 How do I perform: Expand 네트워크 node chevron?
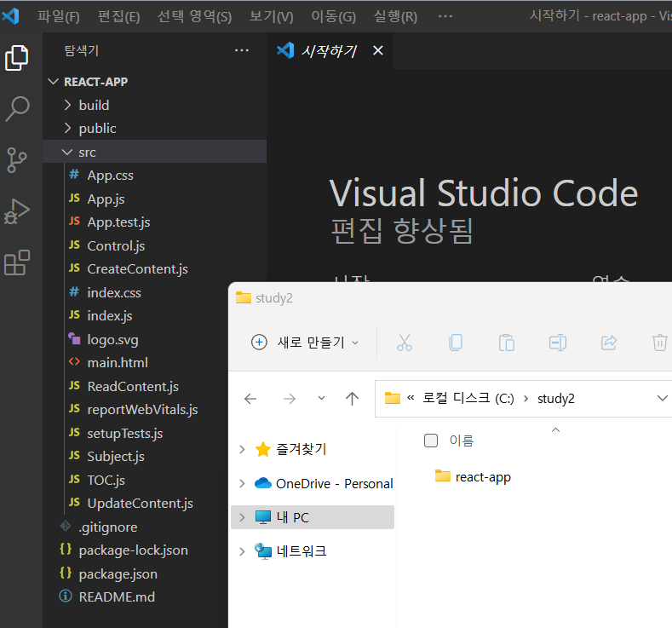coord(242,551)
